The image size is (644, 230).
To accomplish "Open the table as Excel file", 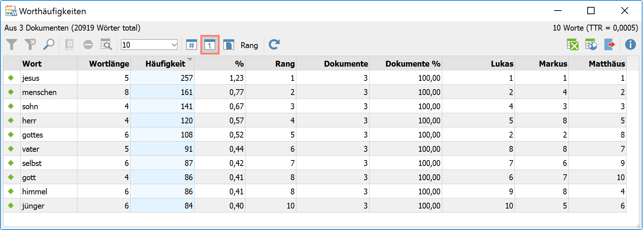I will click(573, 45).
